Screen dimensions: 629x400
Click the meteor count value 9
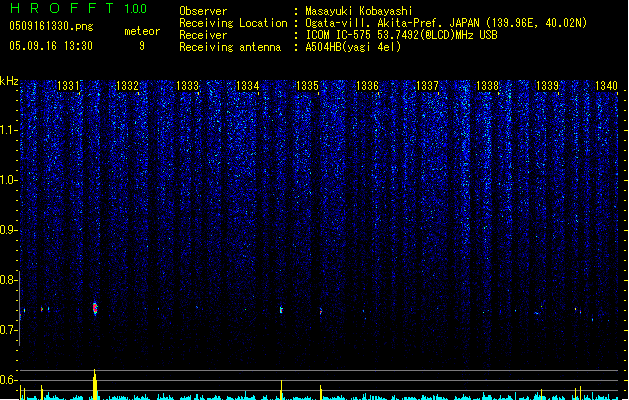pyautogui.click(x=142, y=46)
